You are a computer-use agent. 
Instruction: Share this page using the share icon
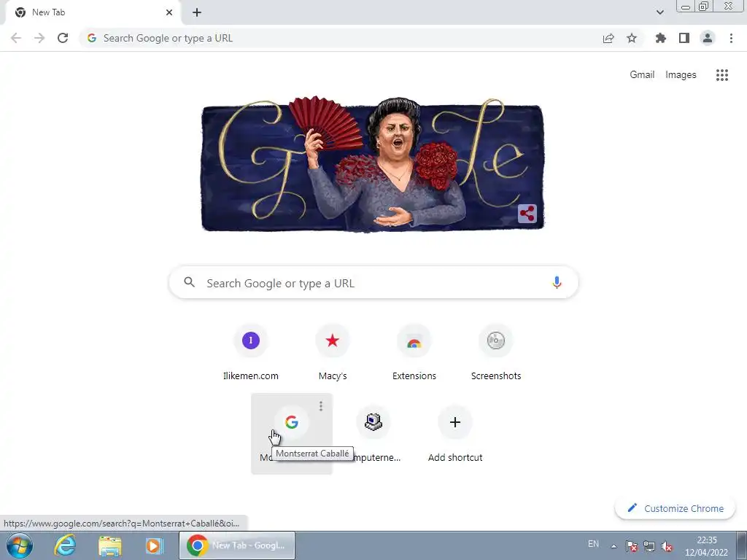click(x=608, y=38)
